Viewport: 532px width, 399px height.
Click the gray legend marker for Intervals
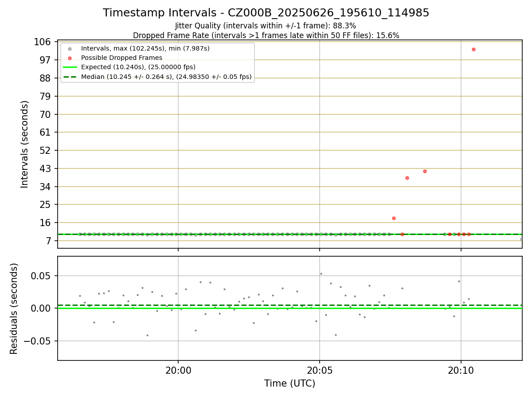(70, 49)
